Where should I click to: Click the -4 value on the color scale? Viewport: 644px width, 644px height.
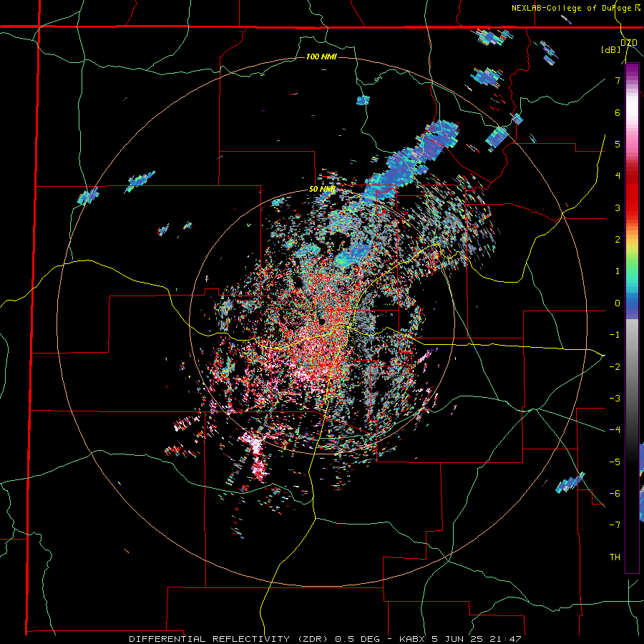point(615,430)
